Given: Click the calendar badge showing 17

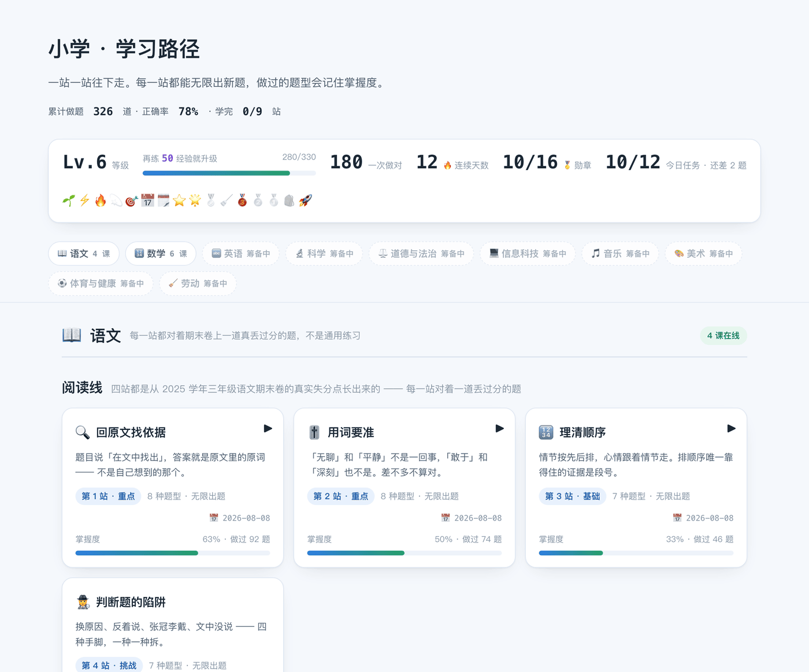Looking at the screenshot, I should [148, 201].
